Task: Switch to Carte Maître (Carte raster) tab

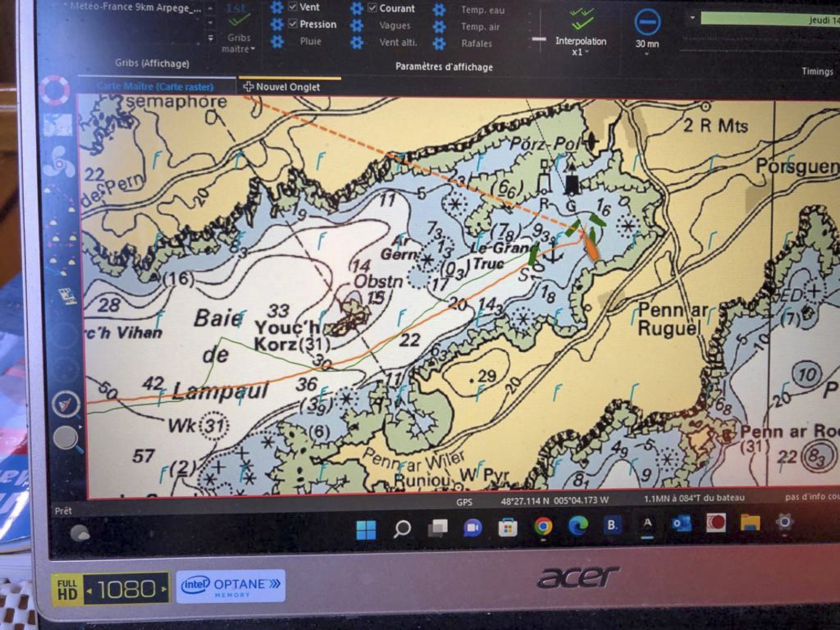Action: coord(155,87)
